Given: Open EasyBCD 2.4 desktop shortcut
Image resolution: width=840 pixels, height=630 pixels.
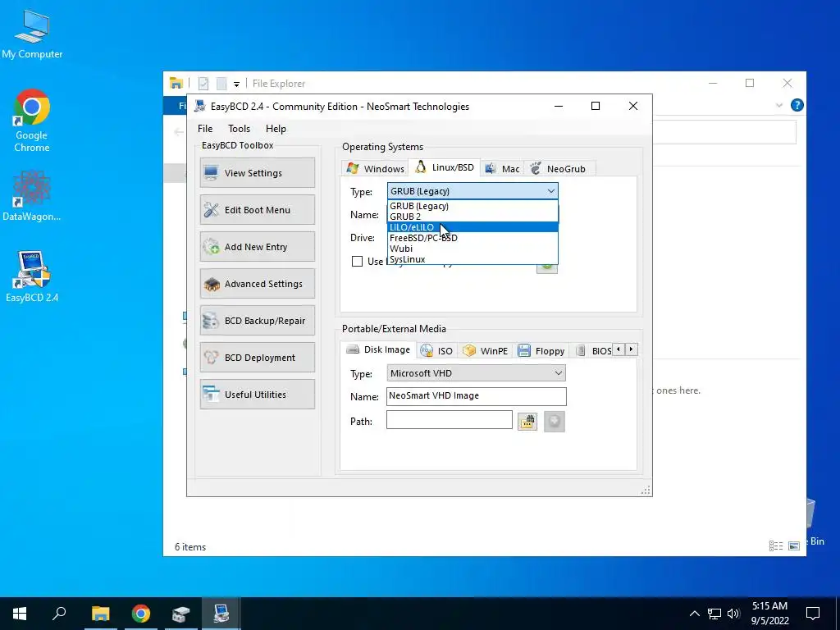Looking at the screenshot, I should click(x=32, y=277).
